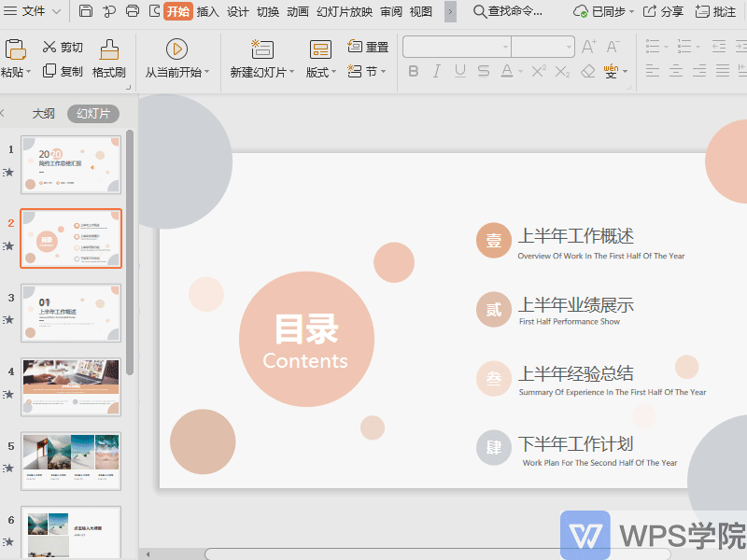The width and height of the screenshot is (747, 560).
Task: Pick a font color from the A swatch
Action: coord(505,70)
